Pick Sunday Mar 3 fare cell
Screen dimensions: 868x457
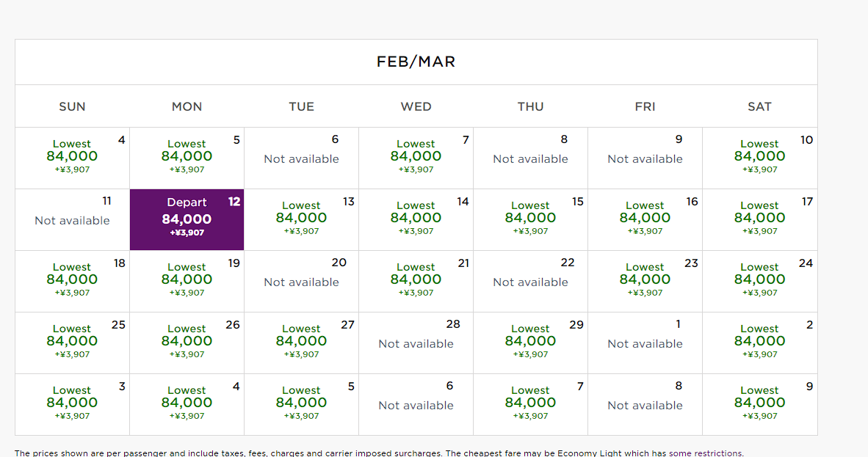tap(73, 404)
